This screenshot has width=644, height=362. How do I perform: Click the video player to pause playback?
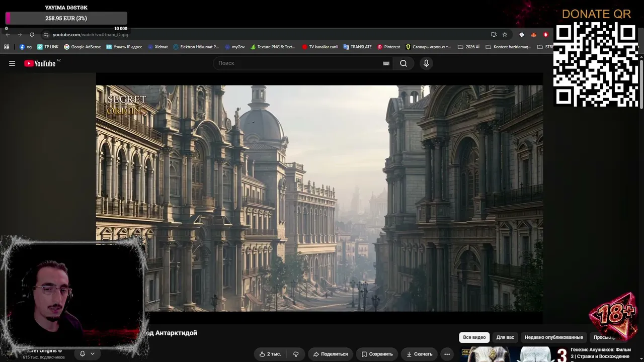tap(319, 199)
